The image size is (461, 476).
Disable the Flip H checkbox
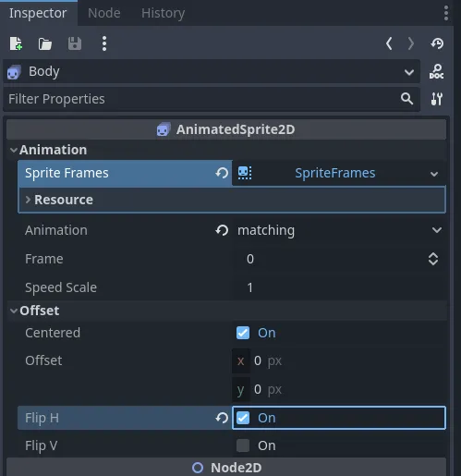point(243,418)
